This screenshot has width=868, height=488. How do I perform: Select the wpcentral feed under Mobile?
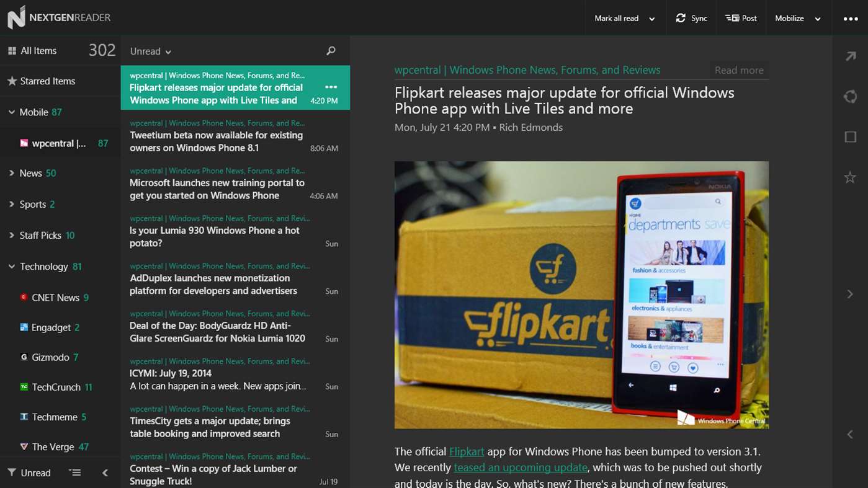pyautogui.click(x=60, y=143)
